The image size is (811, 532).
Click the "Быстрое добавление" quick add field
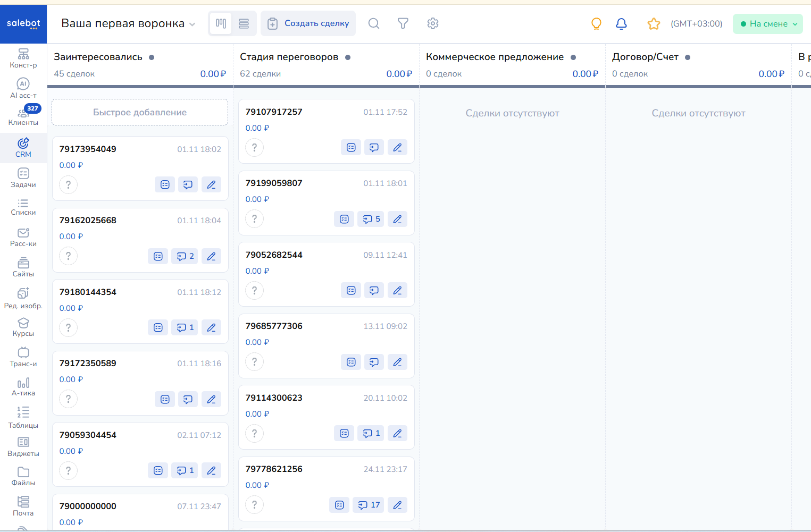(x=140, y=112)
